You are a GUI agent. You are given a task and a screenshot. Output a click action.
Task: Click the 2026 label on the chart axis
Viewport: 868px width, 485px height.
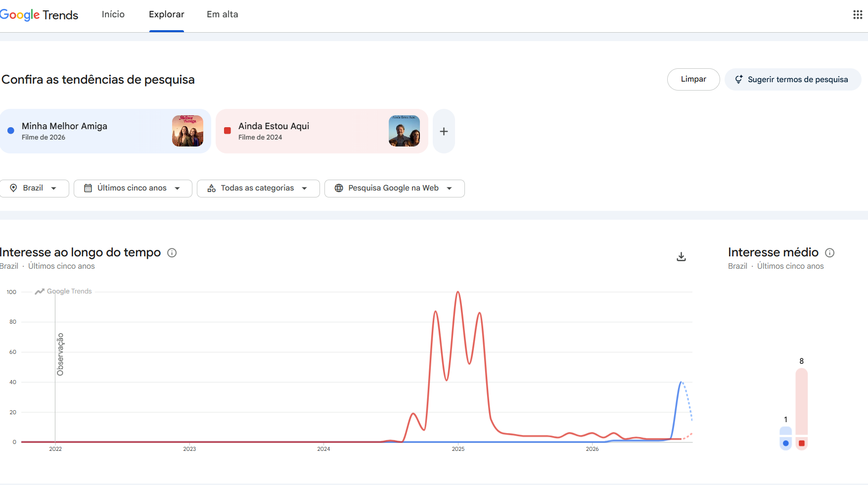pyautogui.click(x=592, y=449)
